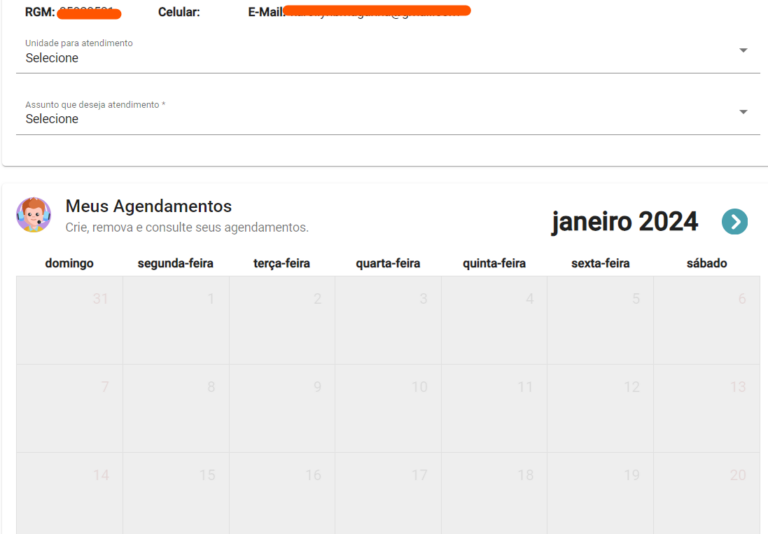Click the attendant avatar icon

point(34,215)
